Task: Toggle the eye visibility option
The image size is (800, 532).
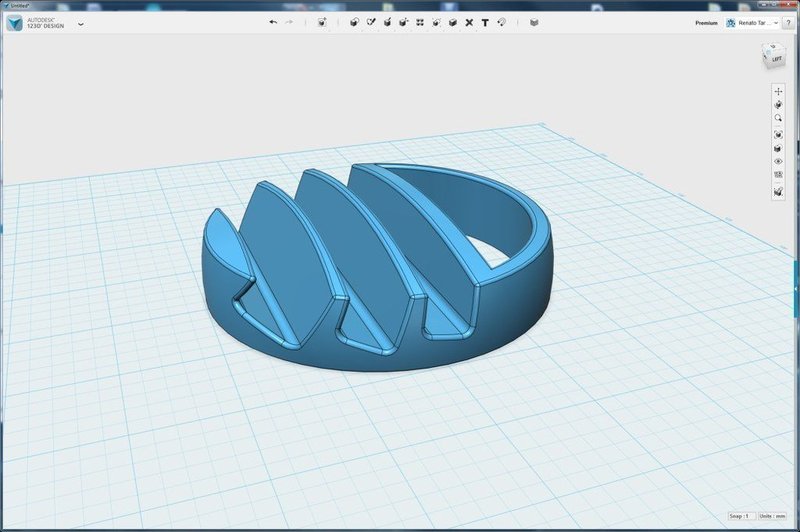Action: click(x=778, y=161)
